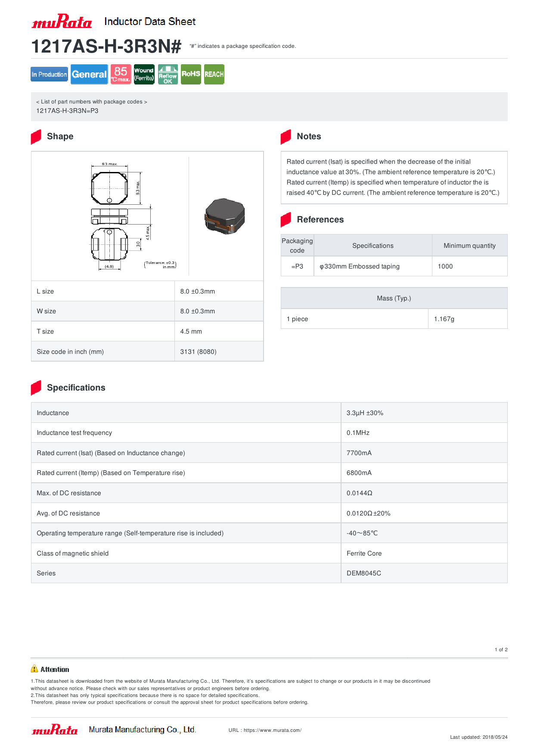Click the Murata logo in the footer
This screenshot has height=756, width=534.
(x=55, y=729)
